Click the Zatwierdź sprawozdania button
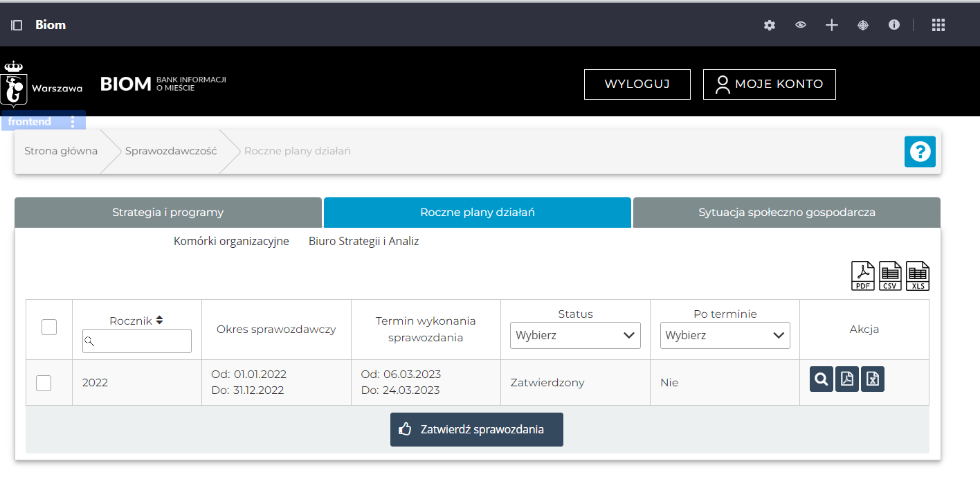The width and height of the screenshot is (980, 486). tap(476, 430)
